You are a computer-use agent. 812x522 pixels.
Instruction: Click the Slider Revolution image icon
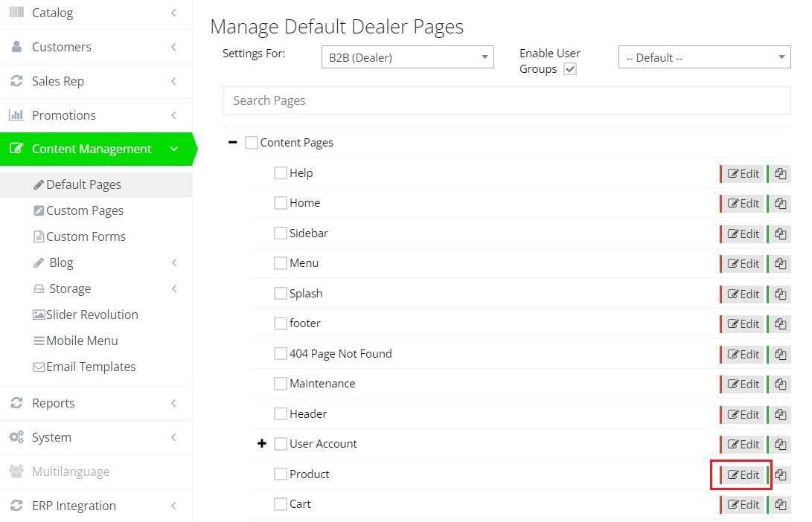tap(39, 315)
